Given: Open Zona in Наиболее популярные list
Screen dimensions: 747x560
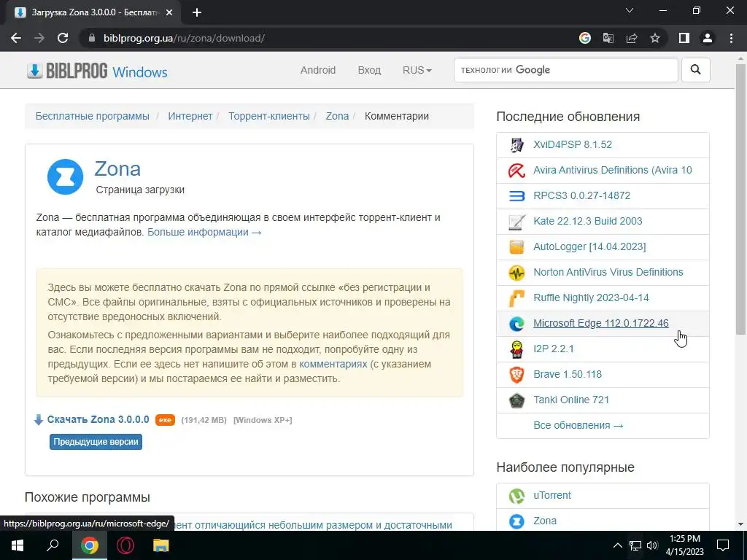Looking at the screenshot, I should coord(544,521).
